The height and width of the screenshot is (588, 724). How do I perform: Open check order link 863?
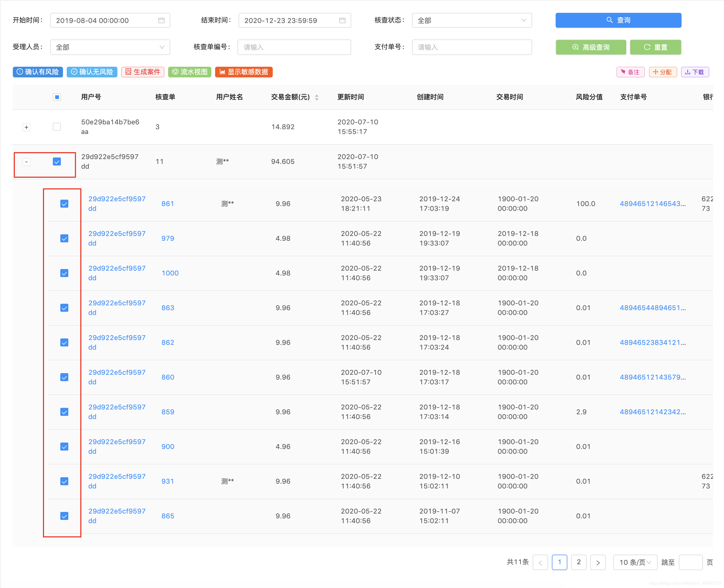168,308
